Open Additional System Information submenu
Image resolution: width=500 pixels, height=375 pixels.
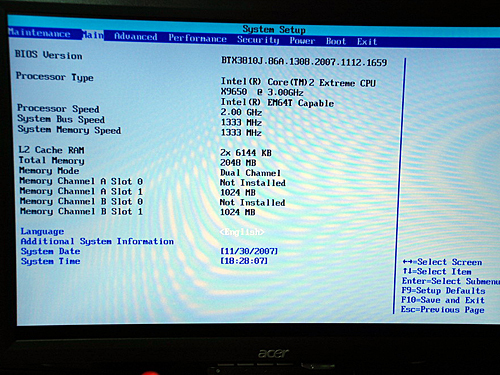[x=97, y=241]
